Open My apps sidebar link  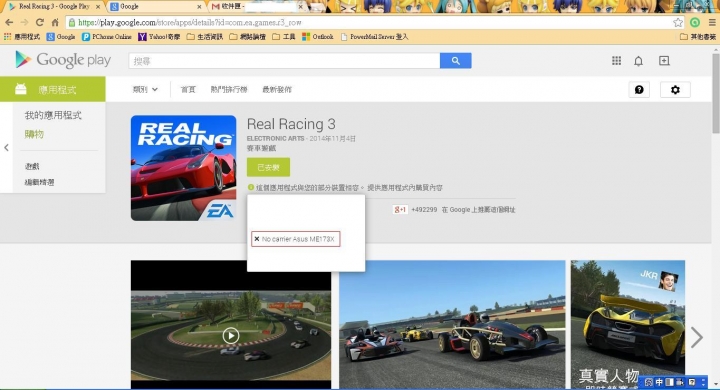click(53, 115)
